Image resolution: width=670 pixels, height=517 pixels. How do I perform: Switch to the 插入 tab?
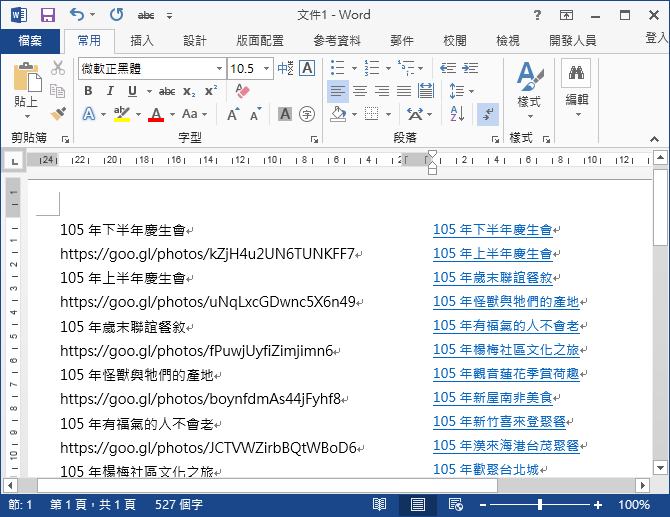[x=142, y=41]
